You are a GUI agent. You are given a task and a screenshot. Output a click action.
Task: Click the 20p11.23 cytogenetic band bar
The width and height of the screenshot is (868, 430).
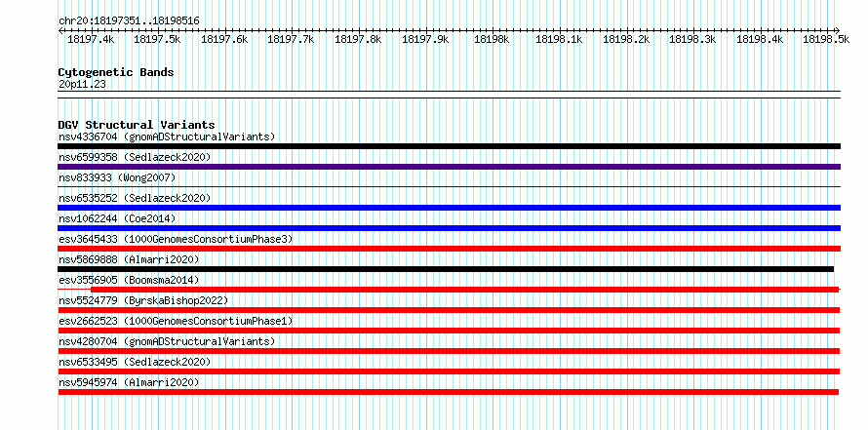tap(449, 95)
